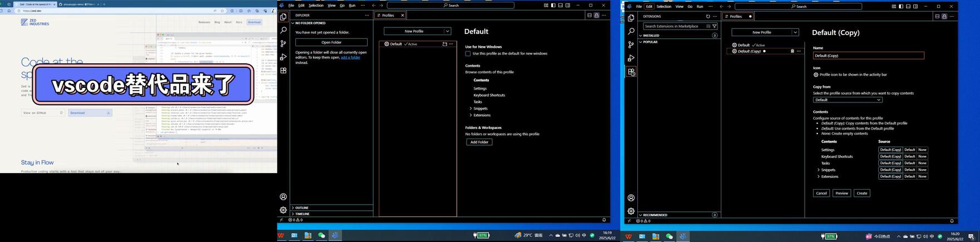Open Run and Debug in the Extensions window
Image resolution: width=980 pixels, height=242 pixels.
click(631, 58)
